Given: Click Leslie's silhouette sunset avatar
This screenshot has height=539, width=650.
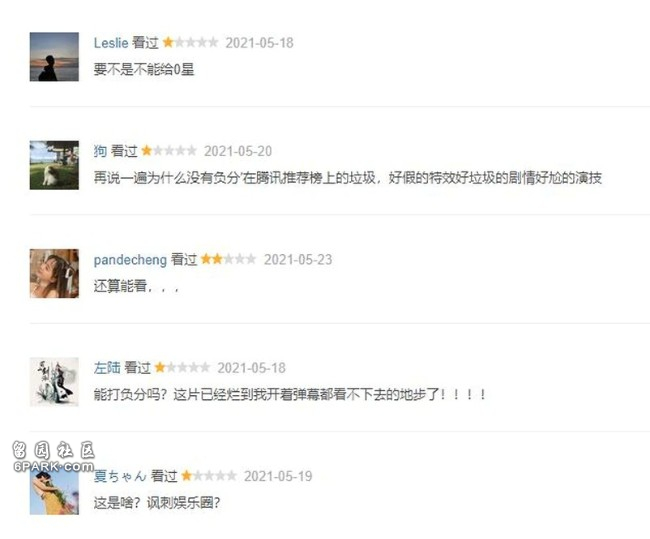Looking at the screenshot, I should click(54, 57).
